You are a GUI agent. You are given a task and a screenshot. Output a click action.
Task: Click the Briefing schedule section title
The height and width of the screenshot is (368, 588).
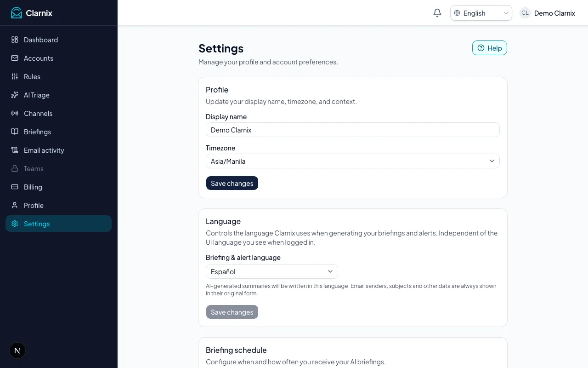point(236,350)
